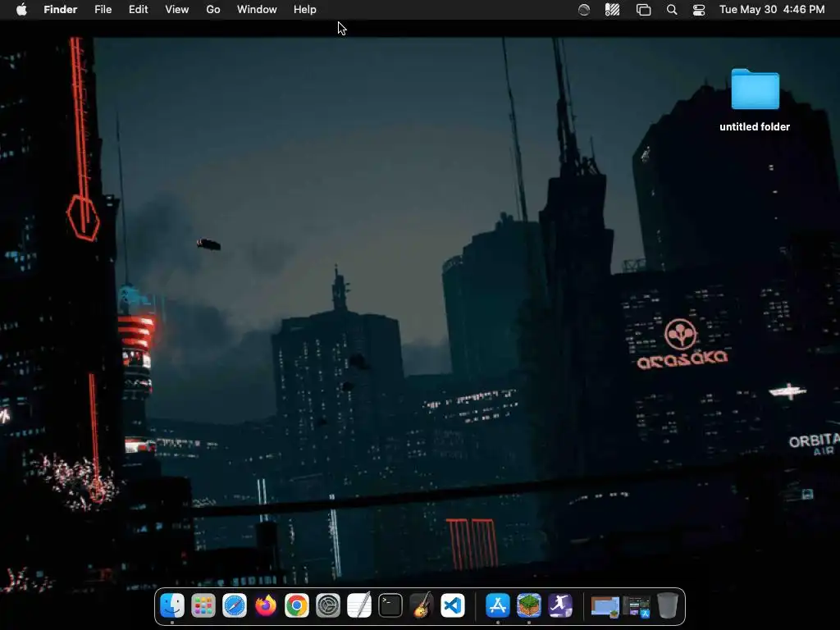Screen dimensions: 840x630
Task: Open Finder from the Dock
Action: pyautogui.click(x=172, y=606)
